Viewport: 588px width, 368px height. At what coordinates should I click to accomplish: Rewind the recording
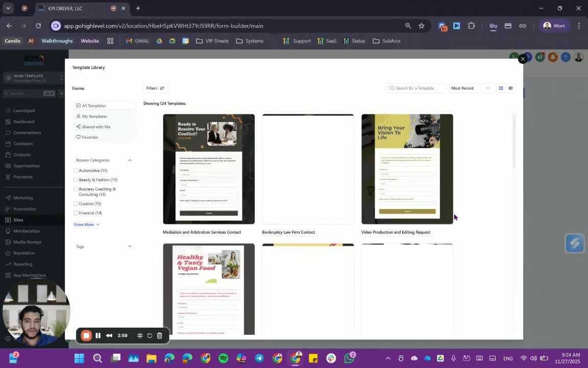[x=109, y=336]
